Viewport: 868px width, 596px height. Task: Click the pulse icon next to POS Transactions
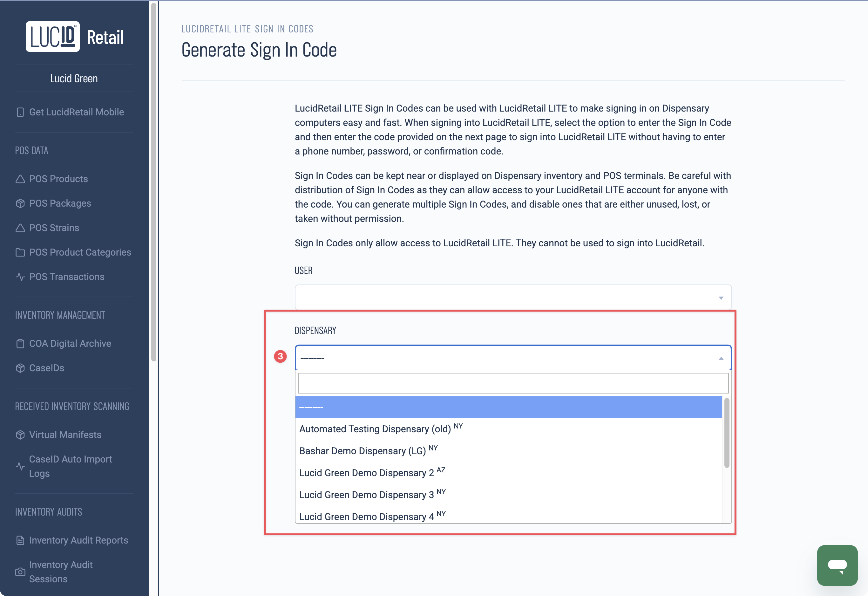tap(20, 277)
